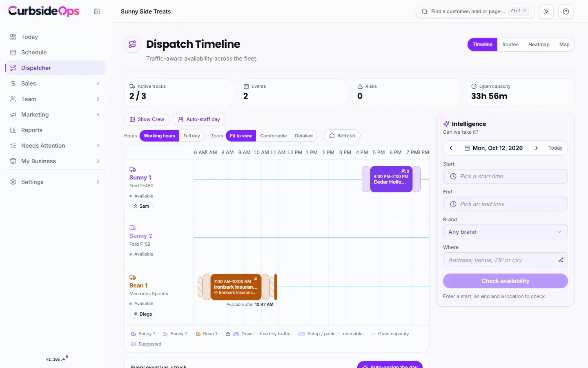
Task: Click the Sunny 2 truck icon
Action: pos(133,228)
